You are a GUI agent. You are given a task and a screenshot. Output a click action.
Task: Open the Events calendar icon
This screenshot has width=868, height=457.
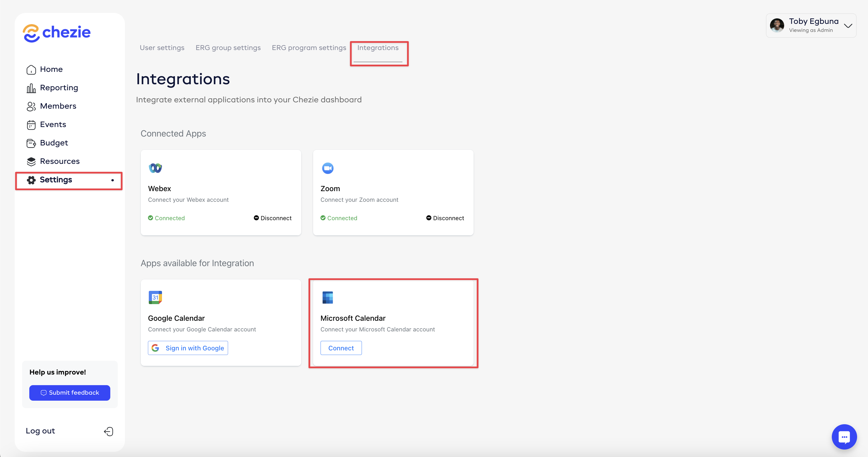click(31, 125)
